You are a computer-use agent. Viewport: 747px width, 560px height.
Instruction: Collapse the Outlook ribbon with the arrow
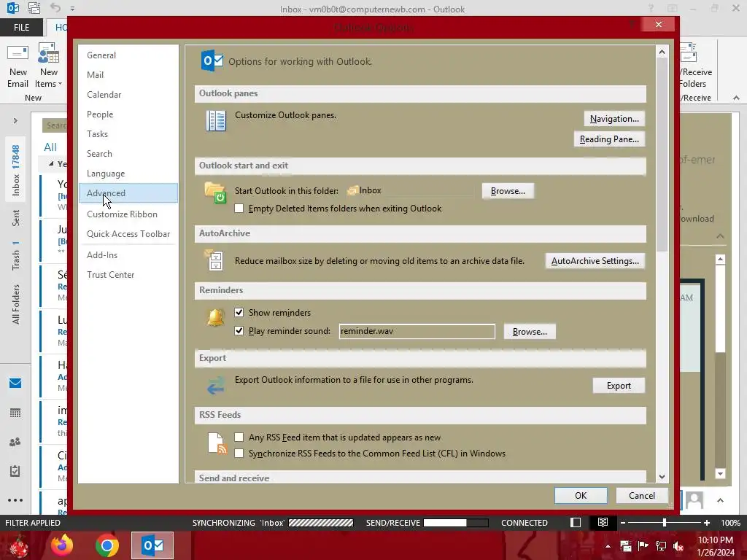pyautogui.click(x=736, y=98)
